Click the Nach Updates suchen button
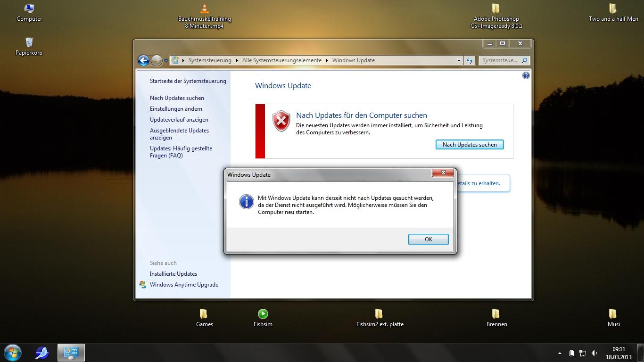 tap(470, 145)
